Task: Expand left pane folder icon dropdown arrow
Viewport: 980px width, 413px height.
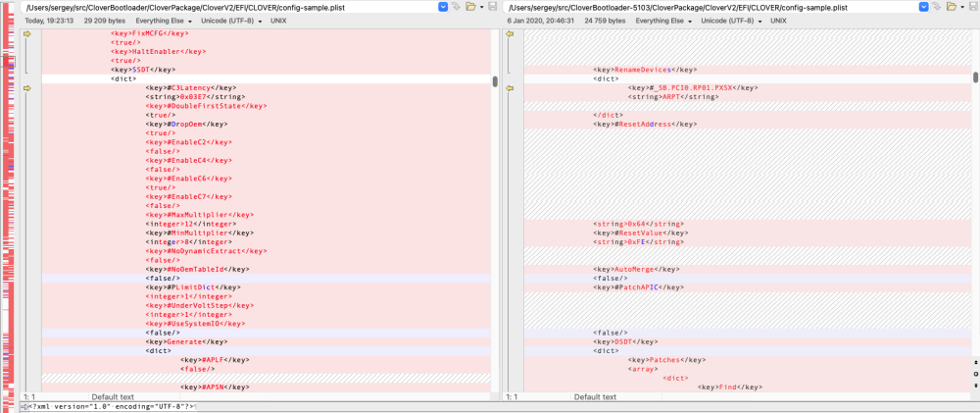Action: (481, 8)
